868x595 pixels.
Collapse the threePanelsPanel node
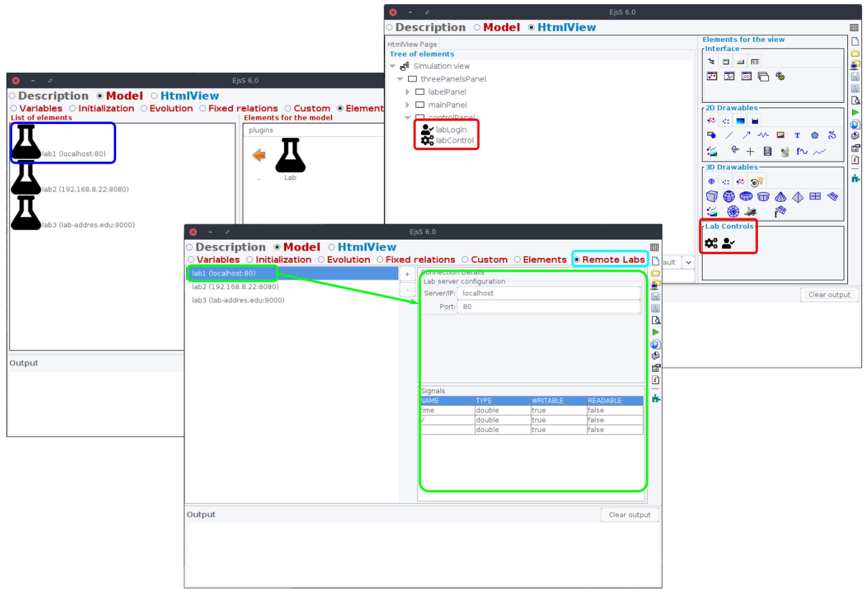pos(400,79)
